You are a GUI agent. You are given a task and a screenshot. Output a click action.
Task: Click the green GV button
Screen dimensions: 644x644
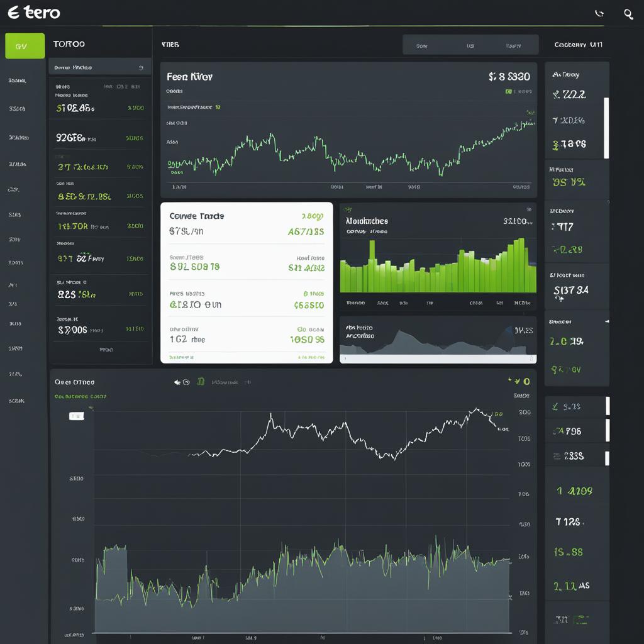point(25,46)
